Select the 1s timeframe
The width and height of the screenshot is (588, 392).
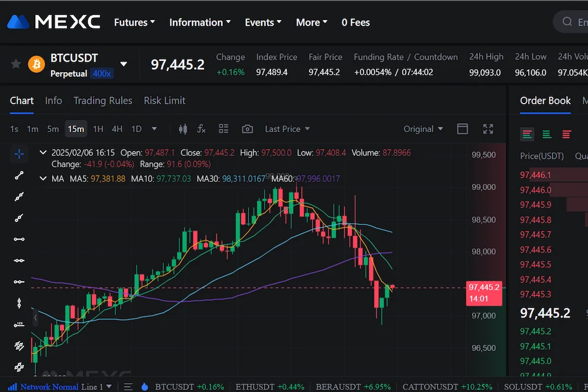pos(14,129)
